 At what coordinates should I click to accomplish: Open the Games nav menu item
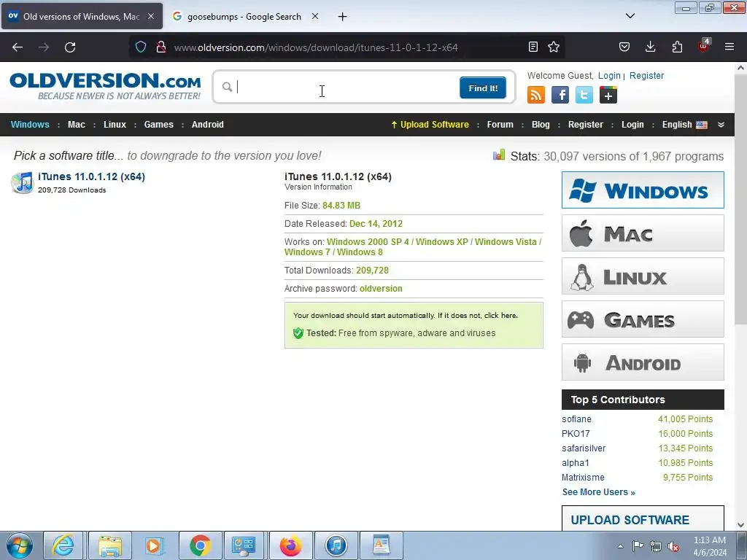click(158, 125)
